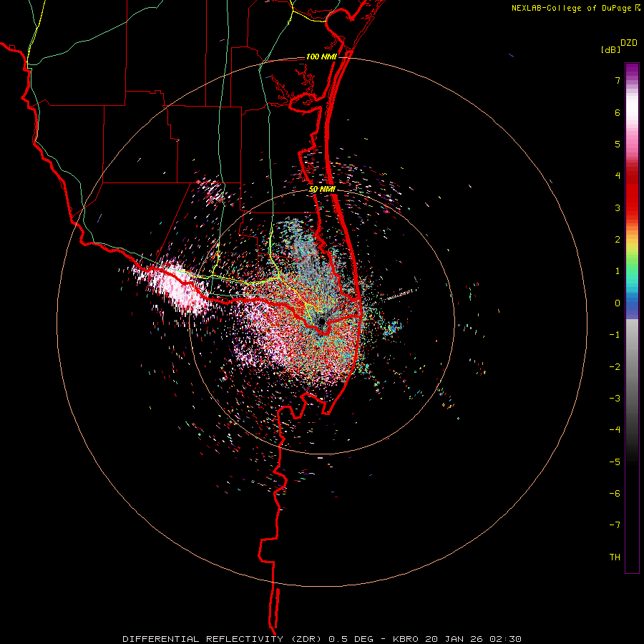644x644 pixels.
Task: Click the -6 value on the color scale
Action: coord(615,494)
